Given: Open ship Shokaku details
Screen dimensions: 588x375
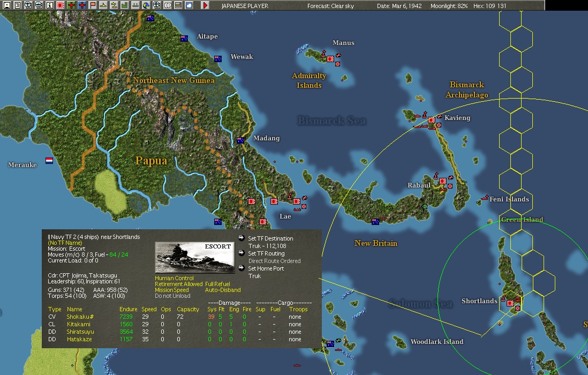Looking at the screenshot, I should coord(80,317).
